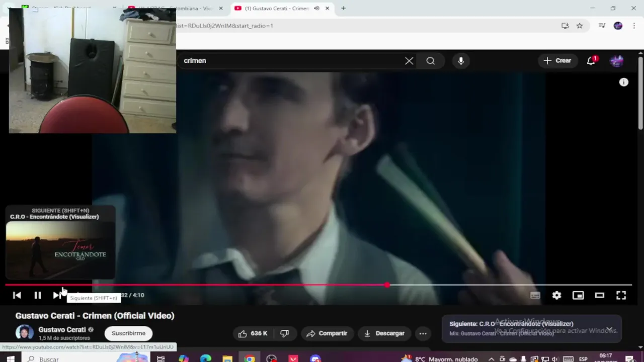Dismiss the Siguiente notification popup
This screenshot has height=362, width=644.
pos(609,329)
